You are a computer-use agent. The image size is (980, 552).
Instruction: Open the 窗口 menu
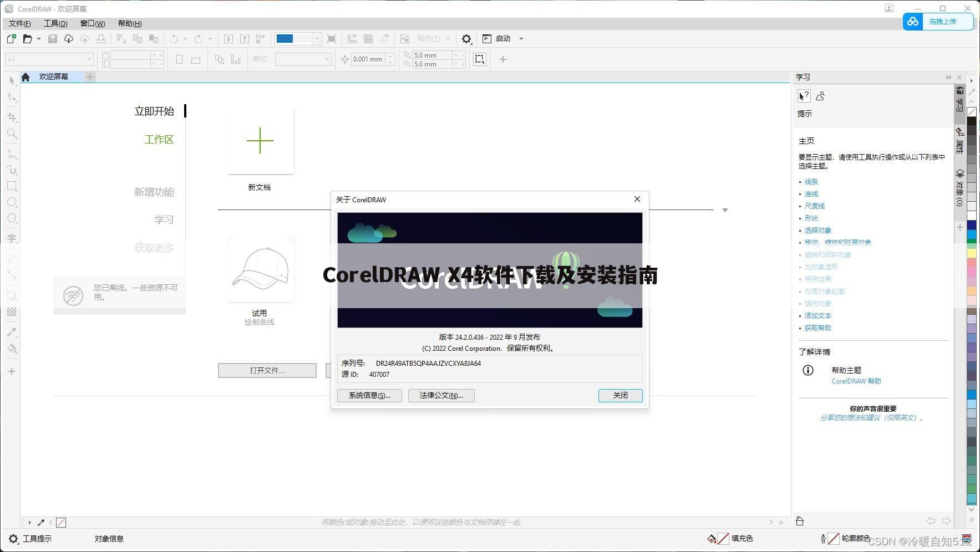(x=93, y=23)
